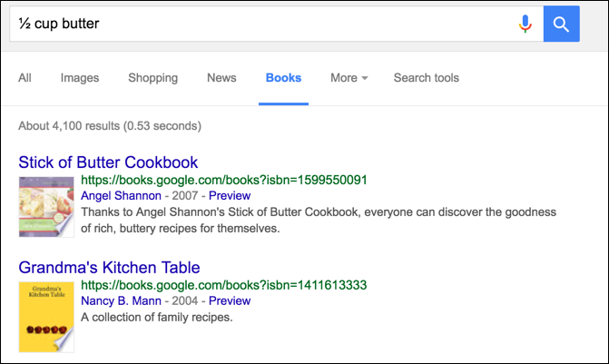Screen dimensions: 609x364
Task: Click the microphone voice search icon
Action: tap(525, 24)
